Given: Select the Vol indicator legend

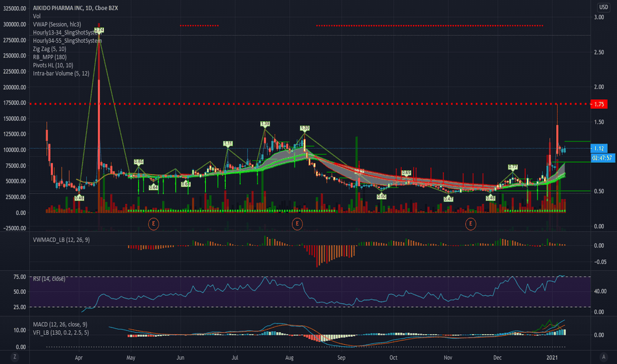Looking at the screenshot, I should (x=36, y=16).
